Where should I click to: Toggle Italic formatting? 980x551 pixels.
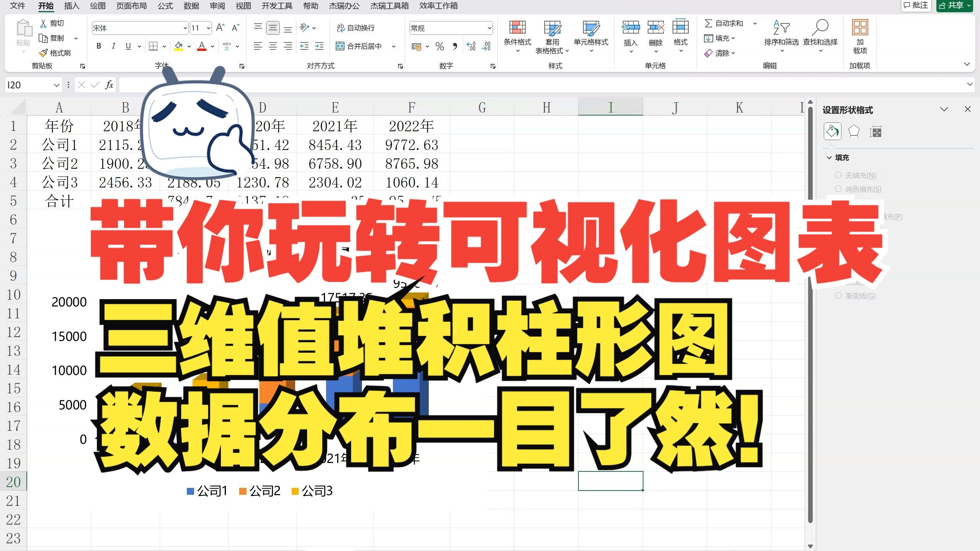click(x=113, y=46)
